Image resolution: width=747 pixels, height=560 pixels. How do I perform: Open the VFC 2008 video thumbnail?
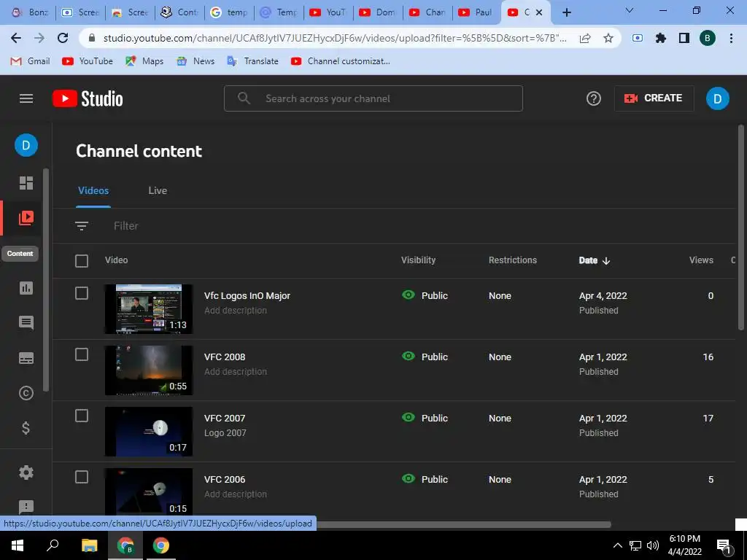point(149,370)
